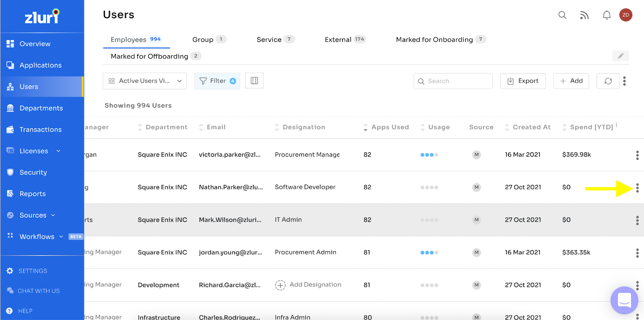Open the feed/broadcast icon in header

(584, 15)
